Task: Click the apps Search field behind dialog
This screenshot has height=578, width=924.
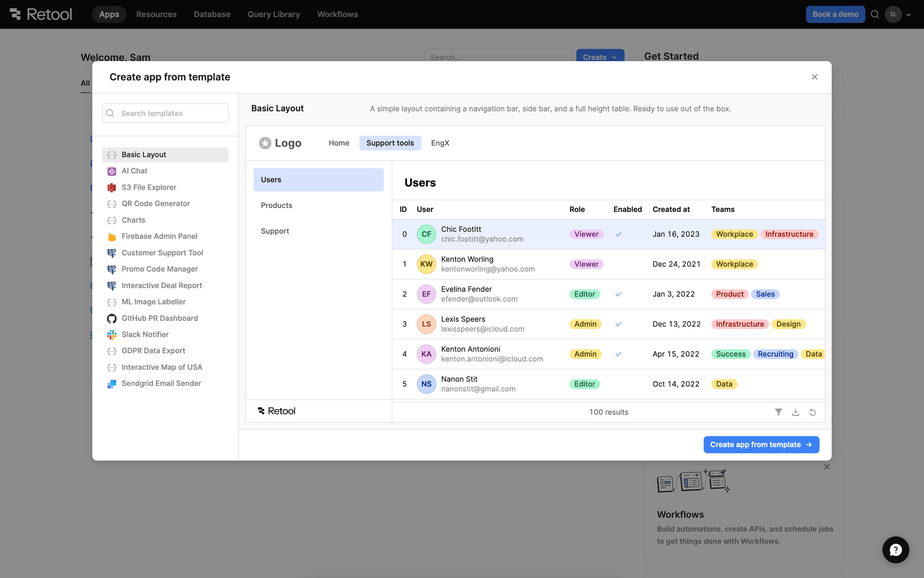Action: click(x=498, y=55)
